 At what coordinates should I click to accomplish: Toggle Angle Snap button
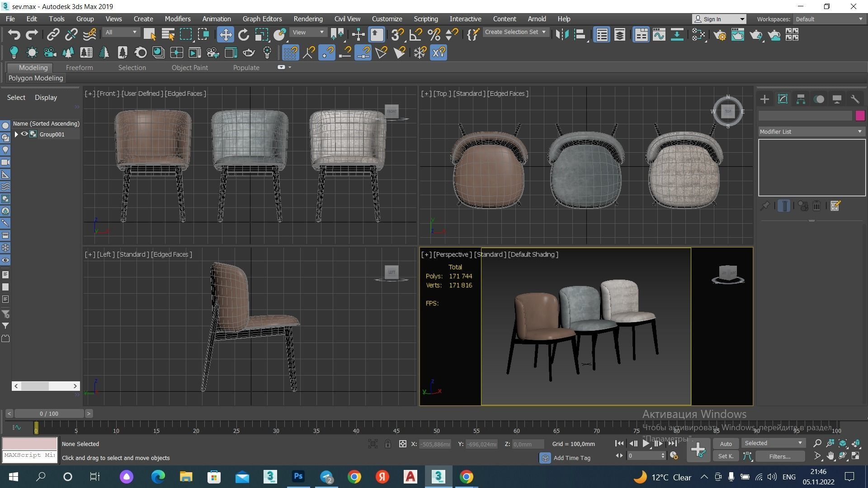click(x=415, y=35)
